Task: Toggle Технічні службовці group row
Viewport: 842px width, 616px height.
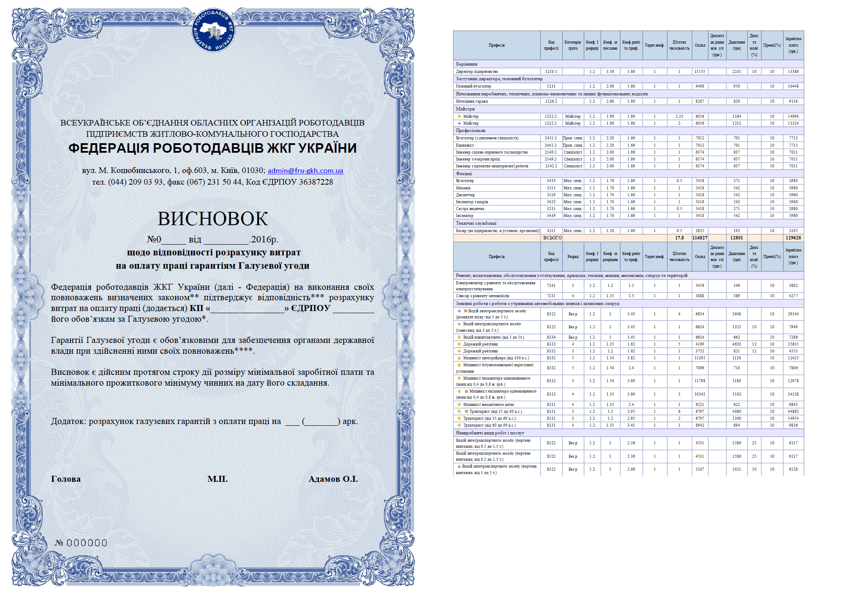Action: tap(476, 223)
